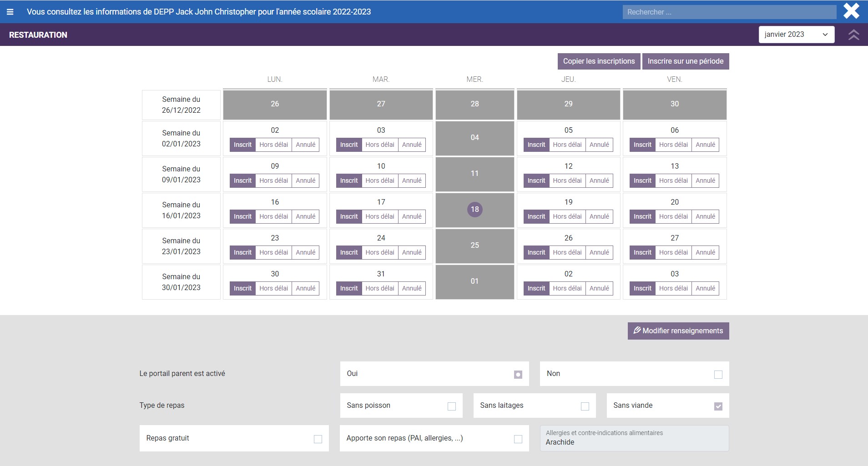This screenshot has width=868, height=466.
Task: Click Modifier renseignements pencil button
Action: 678,331
